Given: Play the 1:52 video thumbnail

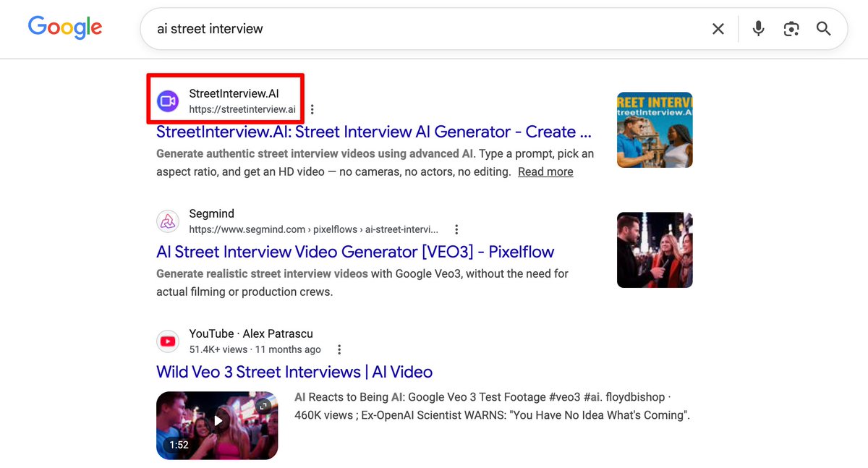Looking at the screenshot, I should (217, 425).
